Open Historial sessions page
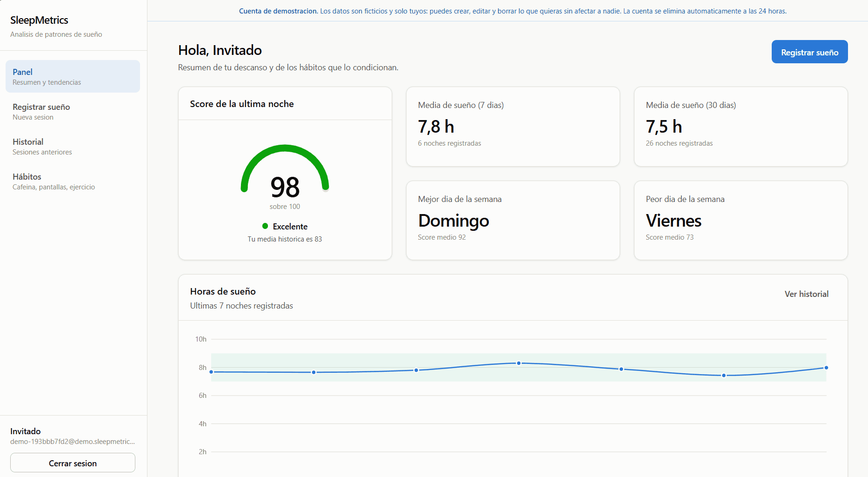The width and height of the screenshot is (868, 477). [x=73, y=146]
